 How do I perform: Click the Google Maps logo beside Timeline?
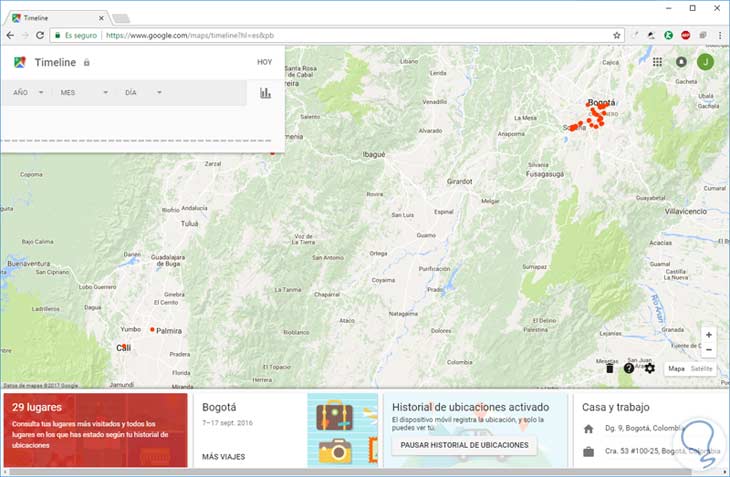point(20,62)
